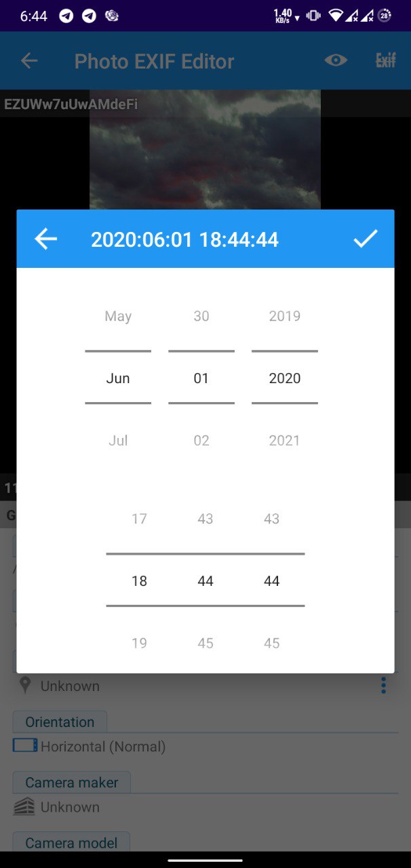The width and height of the screenshot is (411, 868).
Task: Pick year 2019 in the picker
Action: click(284, 316)
